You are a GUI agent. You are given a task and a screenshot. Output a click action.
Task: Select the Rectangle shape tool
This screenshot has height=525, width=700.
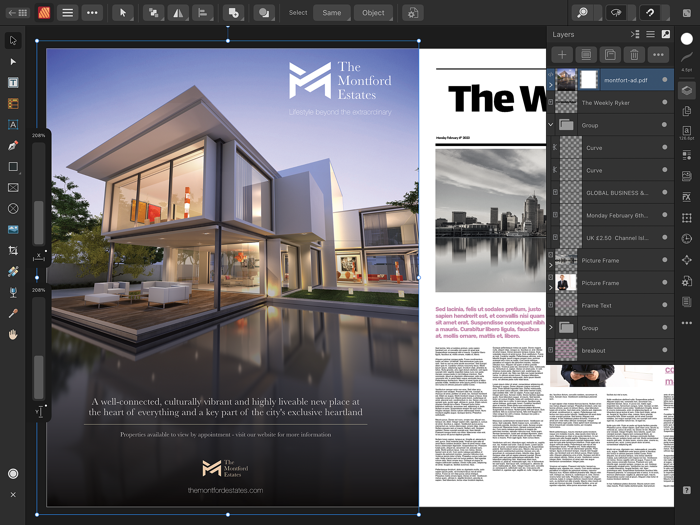[x=13, y=167]
